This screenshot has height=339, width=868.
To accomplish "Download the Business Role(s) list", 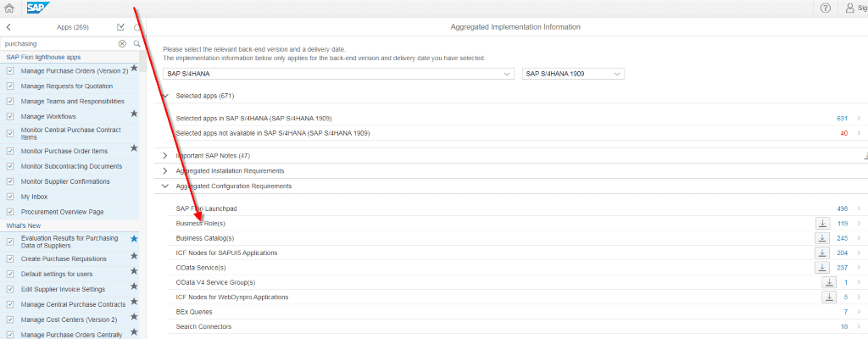I will point(822,224).
